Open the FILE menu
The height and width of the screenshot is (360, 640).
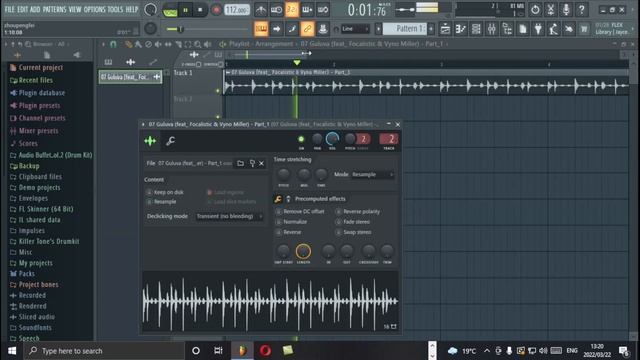pos(9,9)
